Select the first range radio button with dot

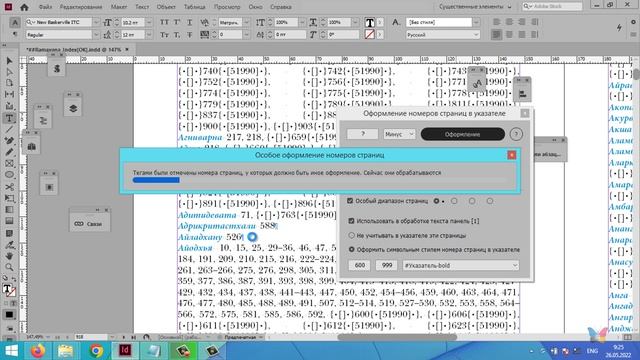point(436,201)
